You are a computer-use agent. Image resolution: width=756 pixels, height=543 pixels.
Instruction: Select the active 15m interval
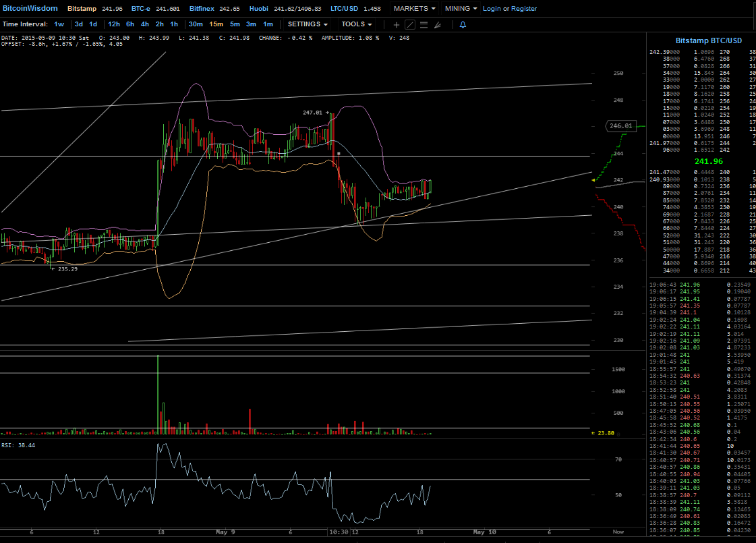[x=216, y=24]
